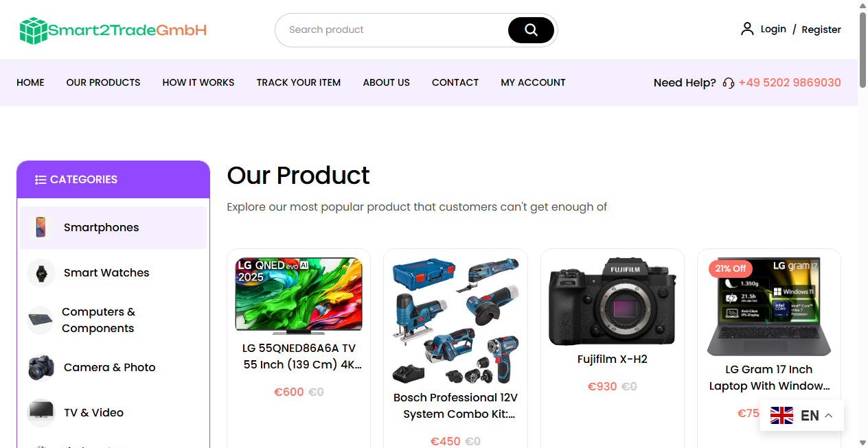Open the HOW IT WORKS menu
This screenshot has height=448, width=868.
pyautogui.click(x=198, y=82)
